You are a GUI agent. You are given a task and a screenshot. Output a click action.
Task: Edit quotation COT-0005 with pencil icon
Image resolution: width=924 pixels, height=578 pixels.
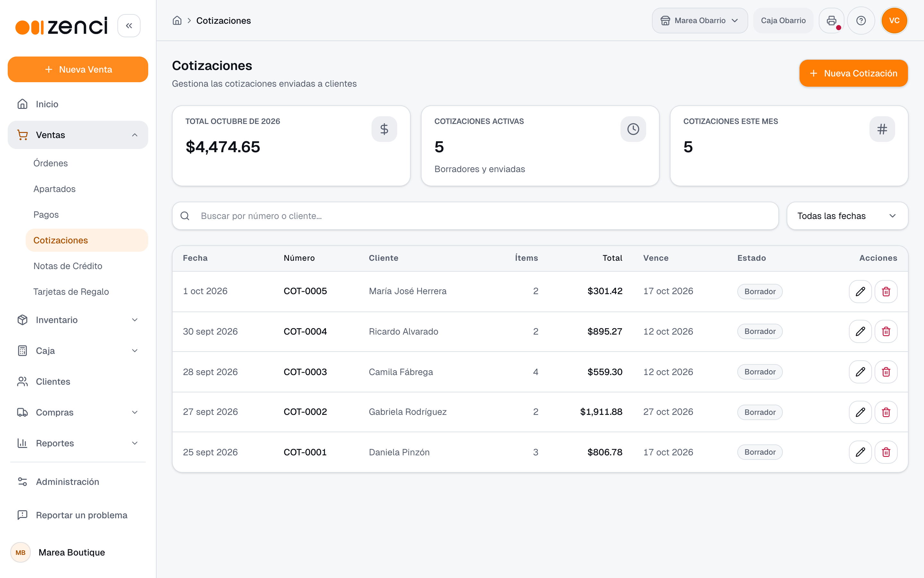pos(860,292)
